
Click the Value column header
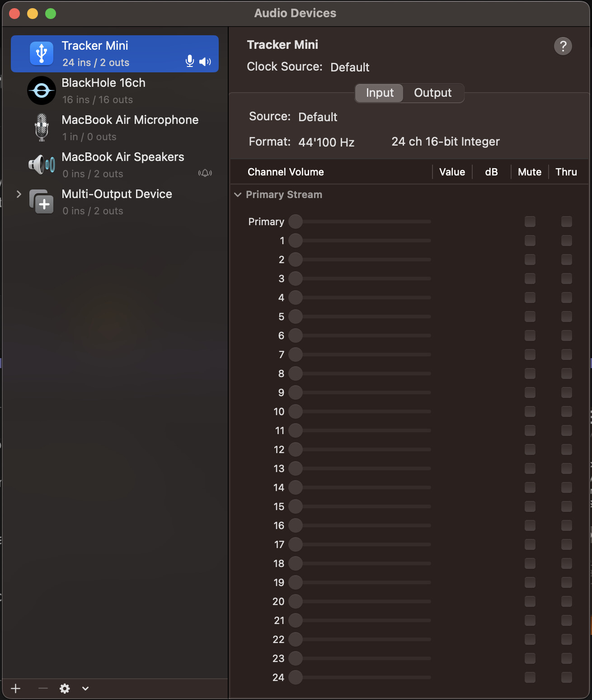(452, 172)
